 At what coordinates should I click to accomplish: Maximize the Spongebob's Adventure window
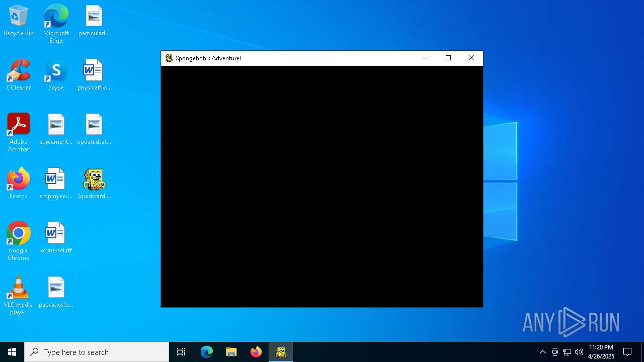[448, 58]
